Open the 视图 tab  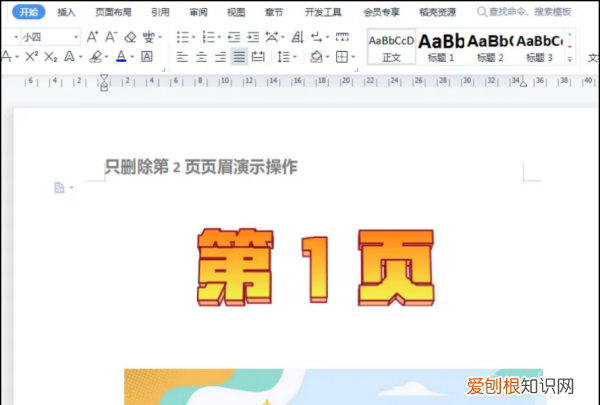point(236,12)
